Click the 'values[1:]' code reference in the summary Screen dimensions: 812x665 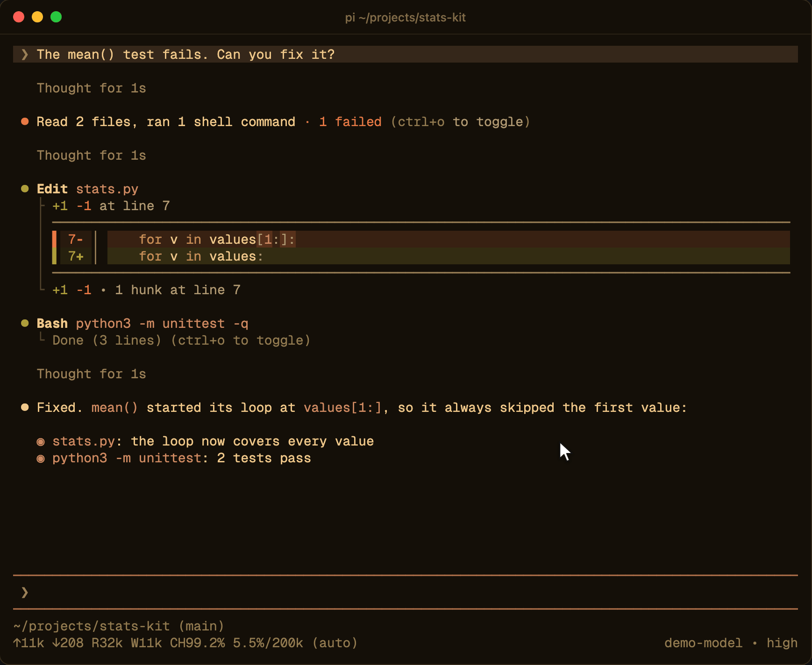[342, 408]
